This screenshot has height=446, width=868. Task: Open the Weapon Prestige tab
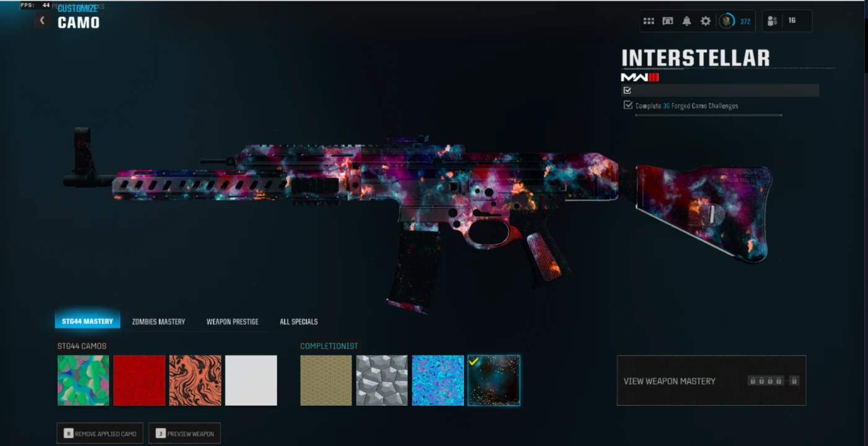232,321
